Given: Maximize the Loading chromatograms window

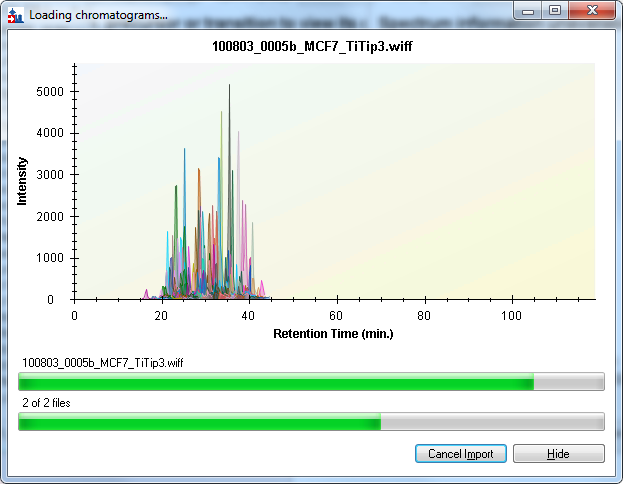Looking at the screenshot, I should [554, 11].
